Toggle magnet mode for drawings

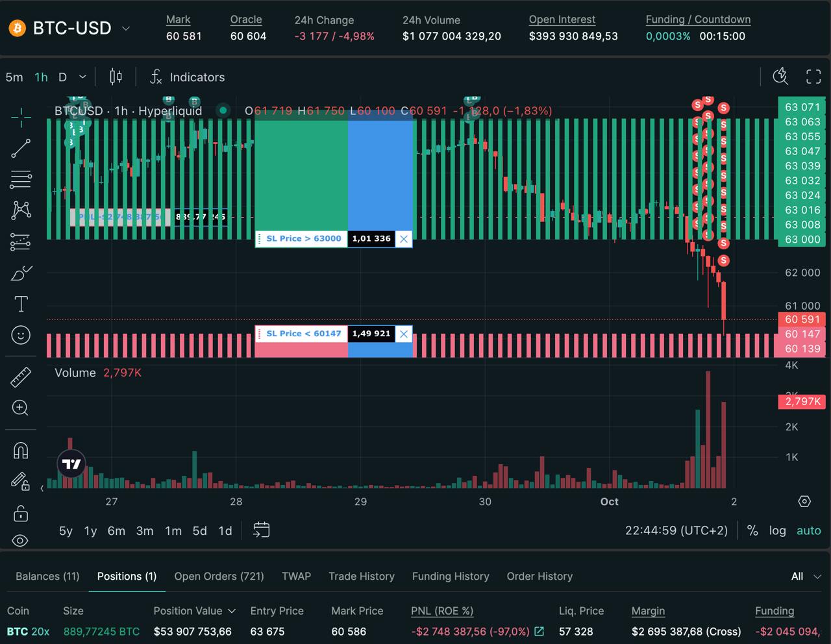(21, 450)
